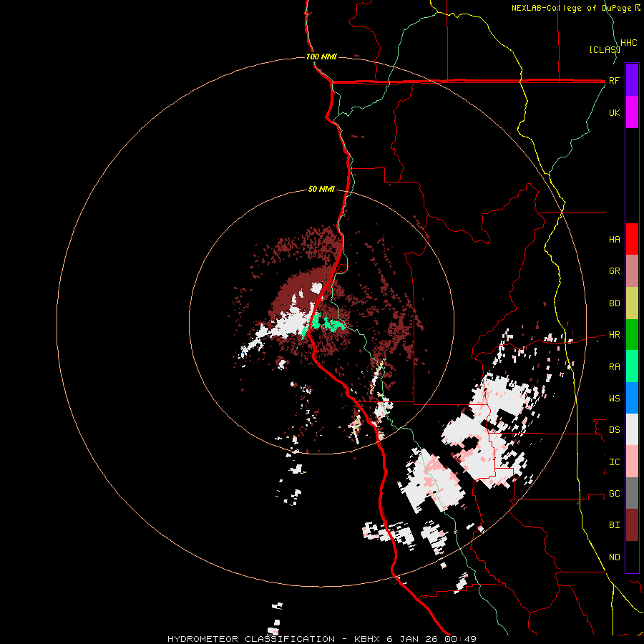Click the "HHC" product label
The height and width of the screenshot is (644, 644).
(629, 43)
